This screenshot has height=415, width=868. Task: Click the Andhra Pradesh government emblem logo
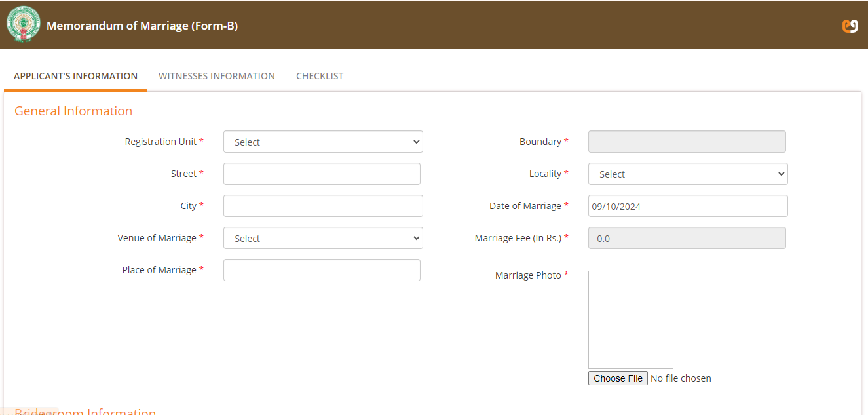tap(23, 25)
